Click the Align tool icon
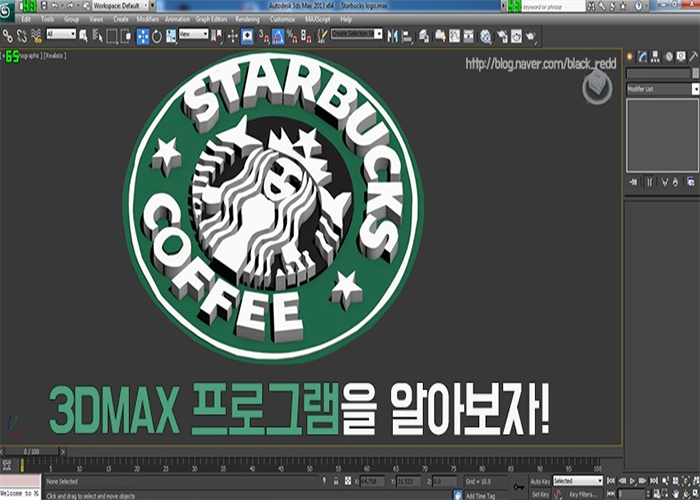 tap(407, 36)
